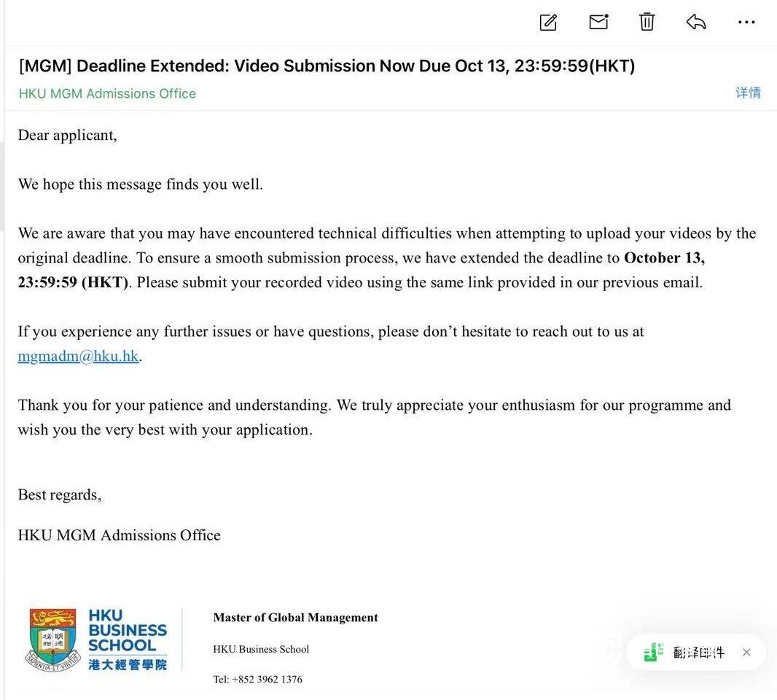Dismiss the translate mail popup
The width and height of the screenshot is (777, 700).
point(746,653)
